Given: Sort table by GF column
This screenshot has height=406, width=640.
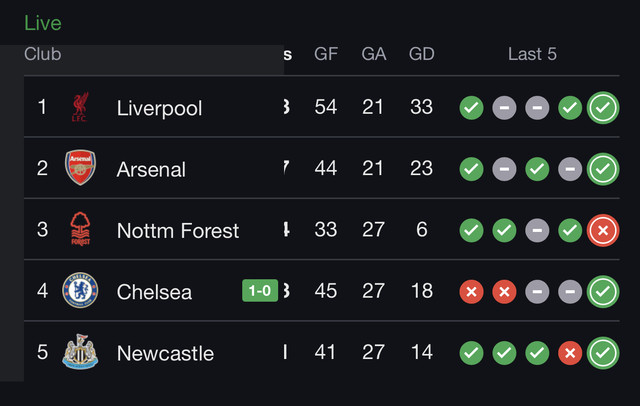Looking at the screenshot, I should 326,54.
